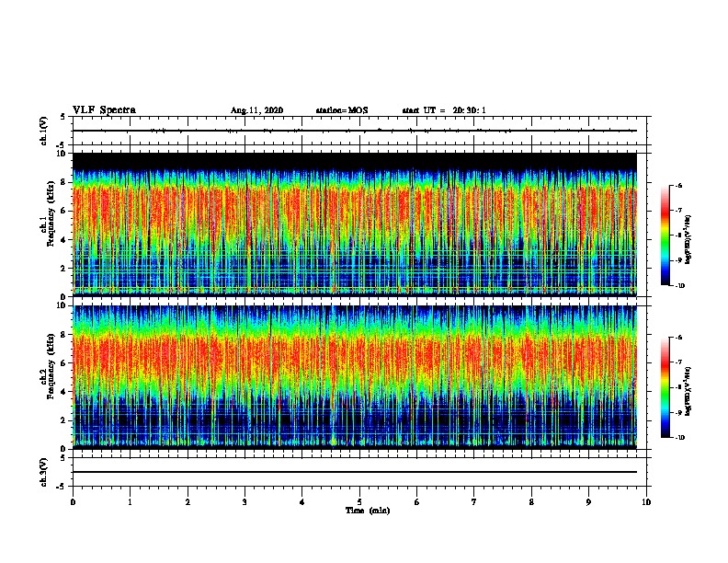This screenshot has width=728, height=563.
Task: Click the "Time (min)" axis title
Action: pyautogui.click(x=368, y=511)
